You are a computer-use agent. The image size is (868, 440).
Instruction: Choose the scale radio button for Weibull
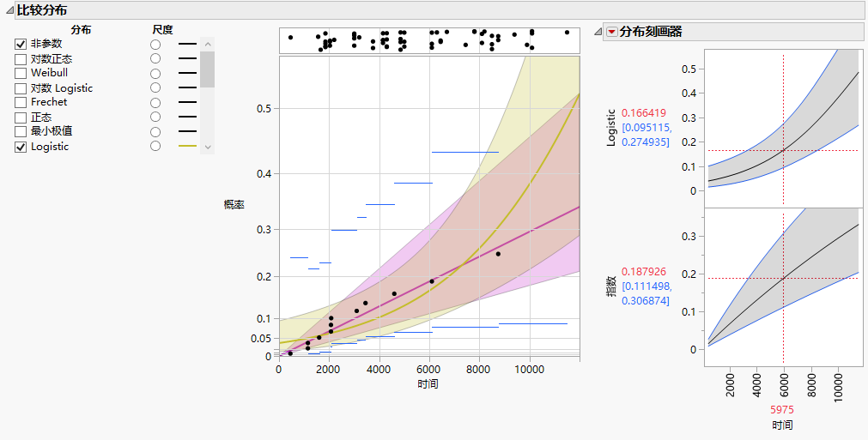[155, 74]
